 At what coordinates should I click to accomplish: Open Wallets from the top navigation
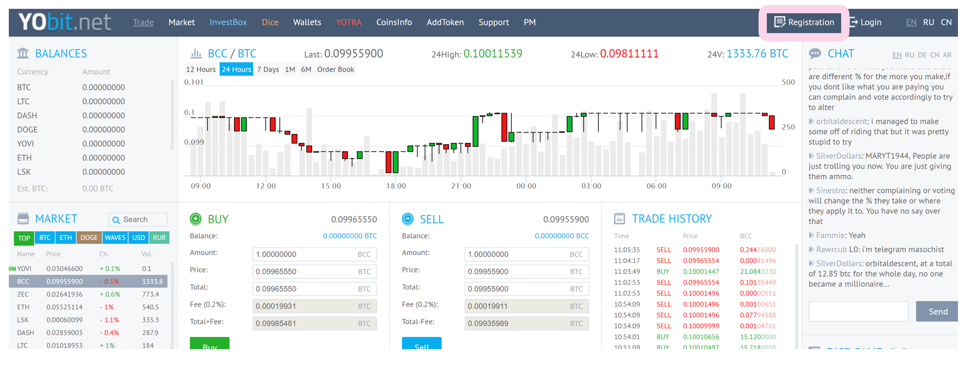307,22
